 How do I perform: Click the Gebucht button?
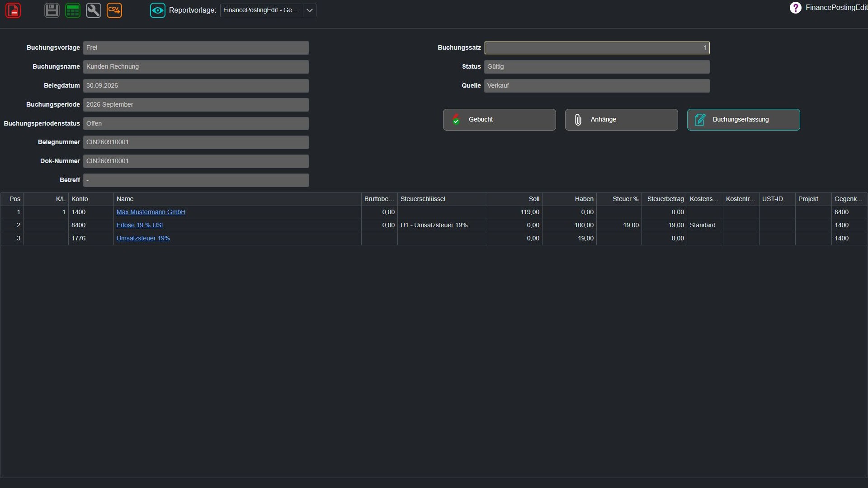pos(500,120)
